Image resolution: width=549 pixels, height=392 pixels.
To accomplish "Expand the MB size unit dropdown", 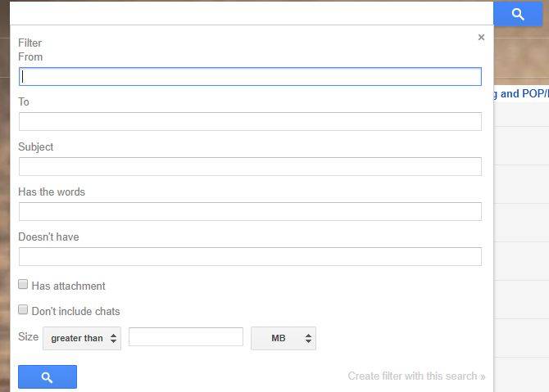I will (283, 338).
